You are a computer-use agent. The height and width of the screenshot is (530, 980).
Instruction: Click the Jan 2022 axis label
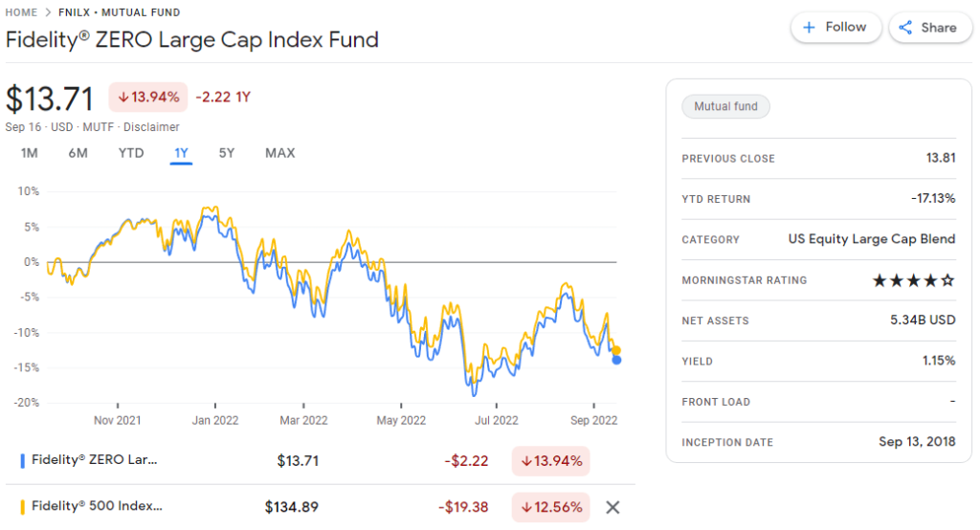point(215,421)
